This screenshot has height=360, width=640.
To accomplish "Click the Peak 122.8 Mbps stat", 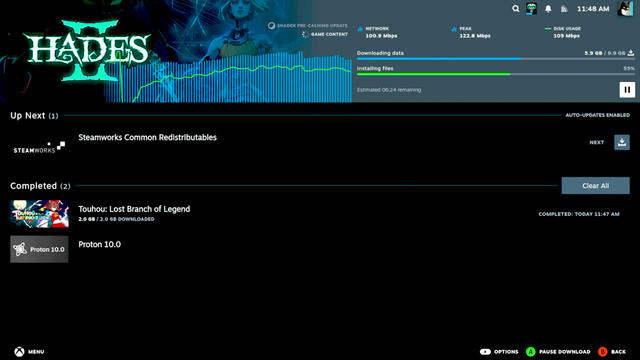I will pyautogui.click(x=471, y=32).
